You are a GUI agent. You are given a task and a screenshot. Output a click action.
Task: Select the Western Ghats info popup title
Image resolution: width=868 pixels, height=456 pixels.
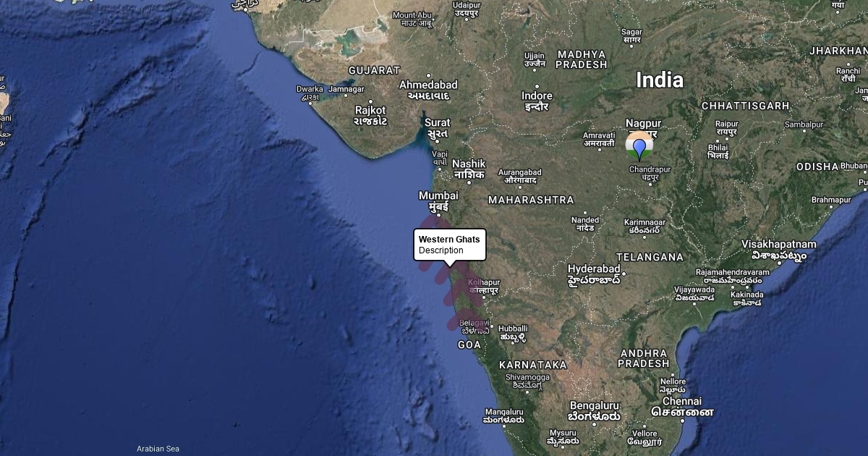point(448,240)
